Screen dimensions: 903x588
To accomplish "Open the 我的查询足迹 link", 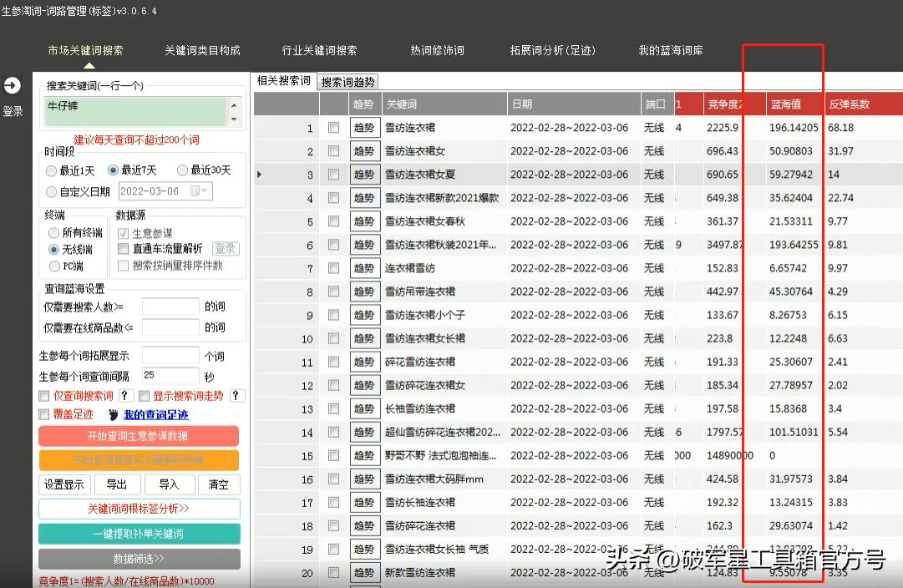I will 156,414.
